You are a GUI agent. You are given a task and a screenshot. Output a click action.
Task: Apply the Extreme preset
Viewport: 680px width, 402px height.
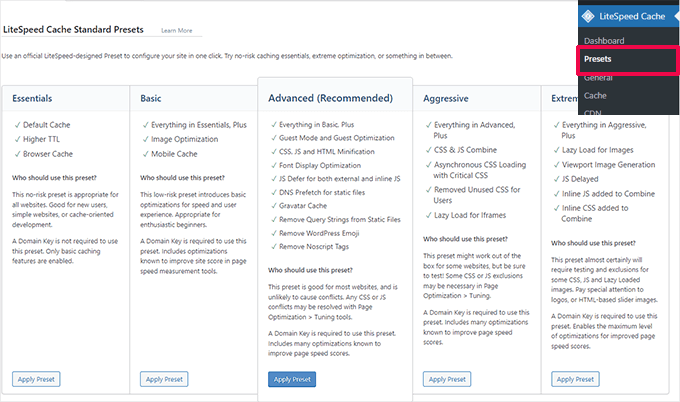[x=576, y=379]
